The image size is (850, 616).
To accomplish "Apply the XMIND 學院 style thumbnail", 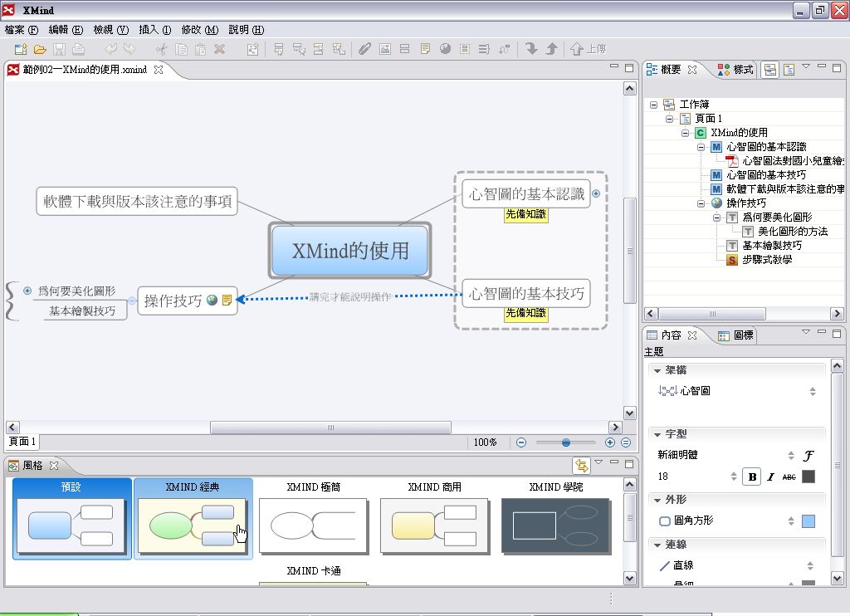I will tap(556, 518).
